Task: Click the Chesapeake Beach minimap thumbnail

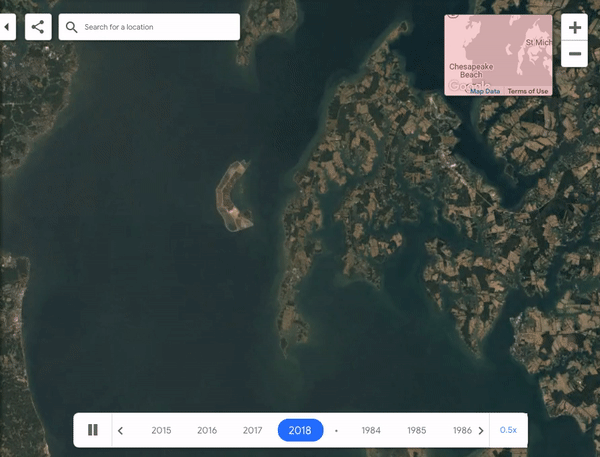Action: [497, 52]
